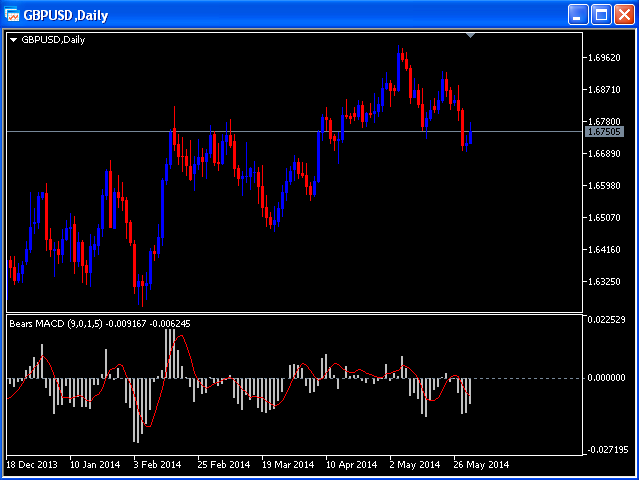This screenshot has width=640, height=480.
Task: Click the 1.64160 price scale value
Action: [x=604, y=250]
